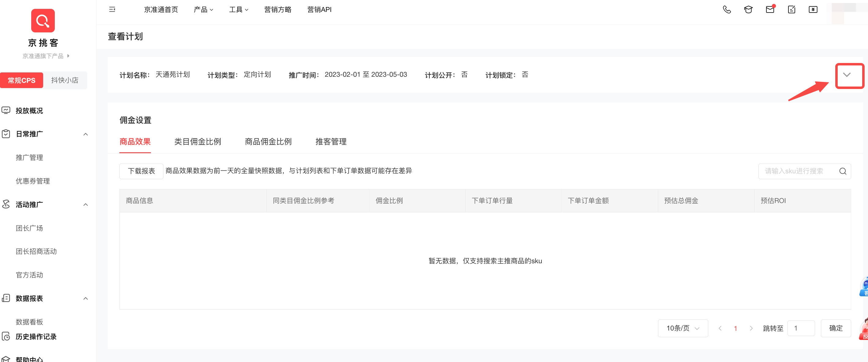Click the 投放概况 monitor icon
Viewport: 868px width, 362px height.
[6, 110]
